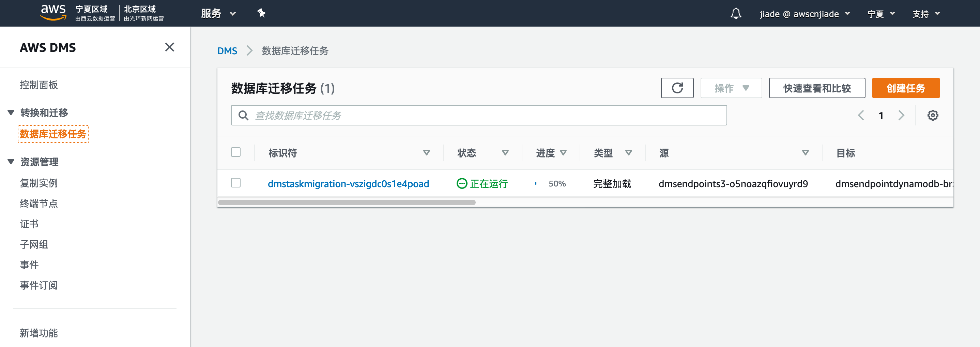Image resolution: width=980 pixels, height=347 pixels.
Task: Open 终端节点 in the sidebar
Action: pos(39,203)
